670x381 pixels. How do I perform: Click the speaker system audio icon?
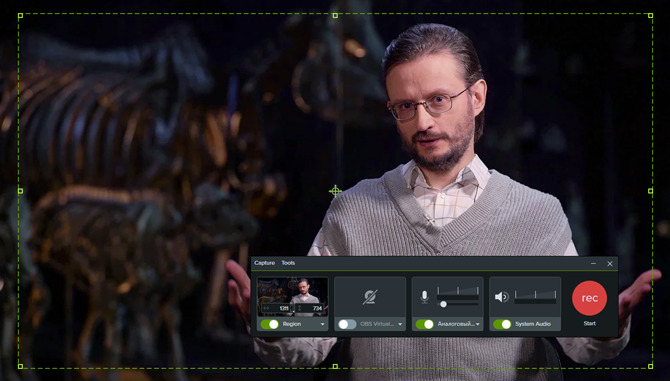pos(501,297)
